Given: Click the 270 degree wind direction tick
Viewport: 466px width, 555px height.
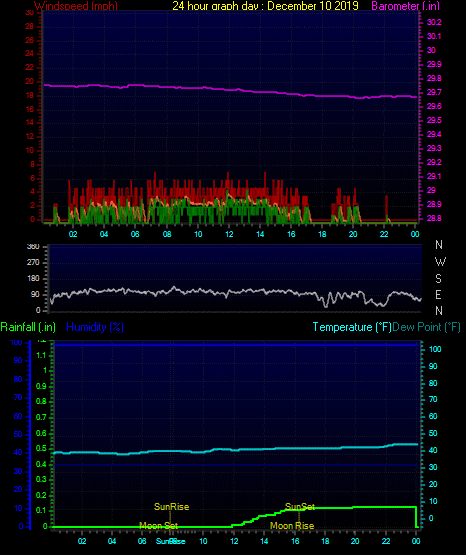Looking at the screenshot, I should (x=33, y=263).
